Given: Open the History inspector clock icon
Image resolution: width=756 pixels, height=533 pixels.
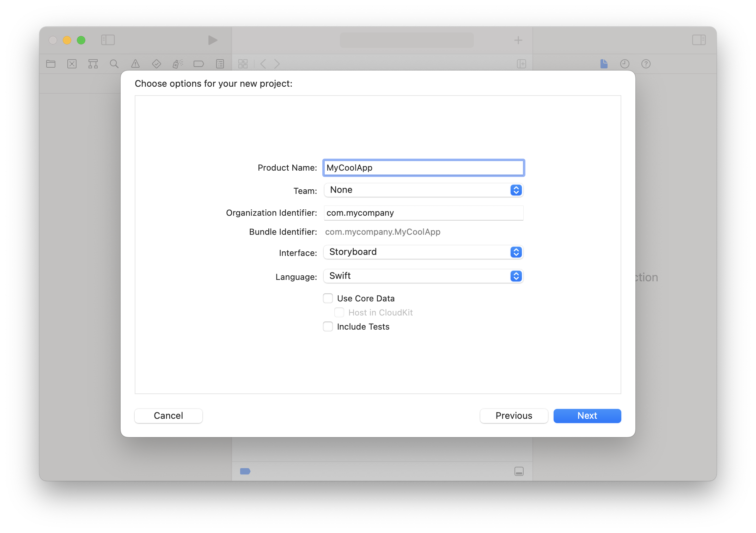Looking at the screenshot, I should click(x=624, y=64).
